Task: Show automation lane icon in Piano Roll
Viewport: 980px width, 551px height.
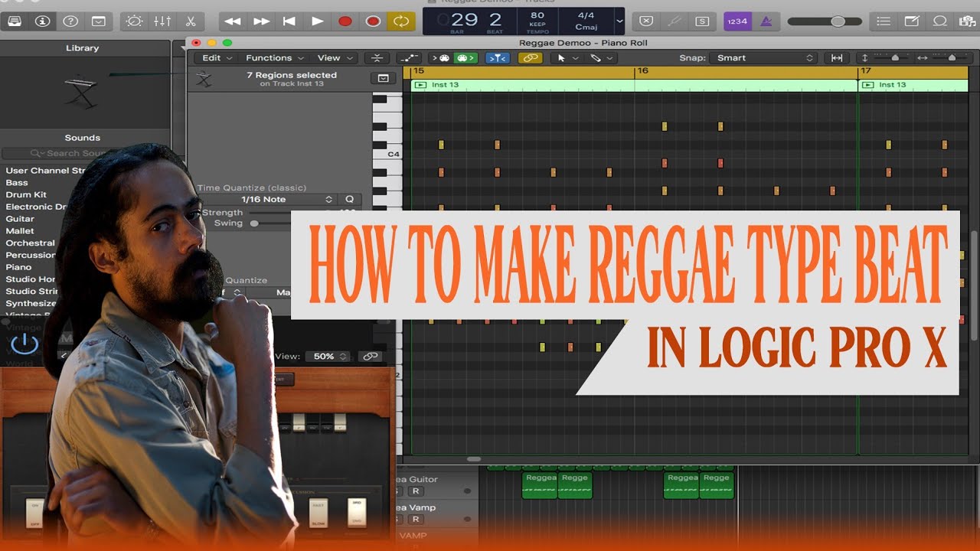Action: tap(410, 57)
